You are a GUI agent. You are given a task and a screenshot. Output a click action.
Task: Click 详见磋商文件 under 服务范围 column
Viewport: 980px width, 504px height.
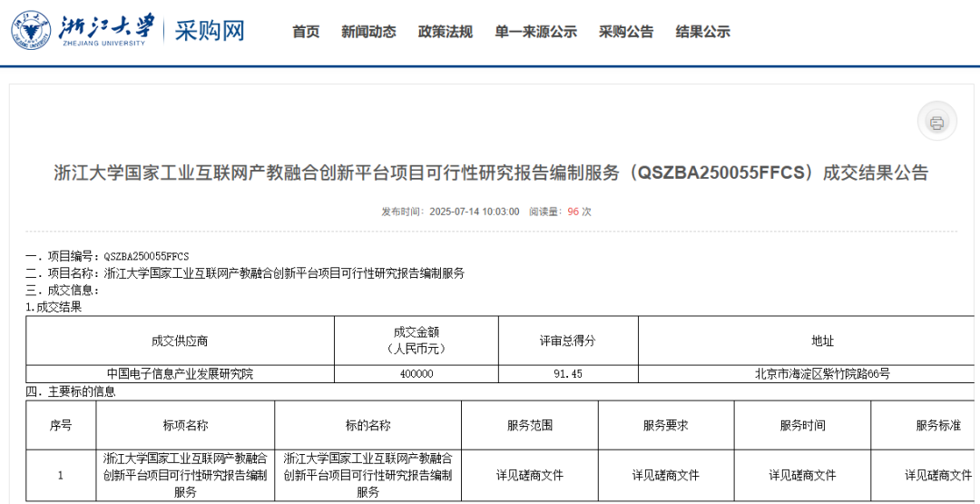click(x=529, y=475)
